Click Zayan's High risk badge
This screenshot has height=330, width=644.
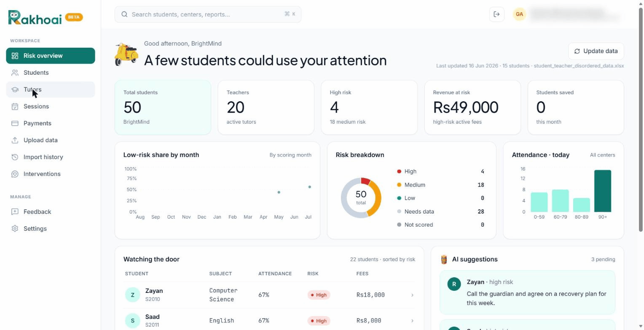point(319,295)
